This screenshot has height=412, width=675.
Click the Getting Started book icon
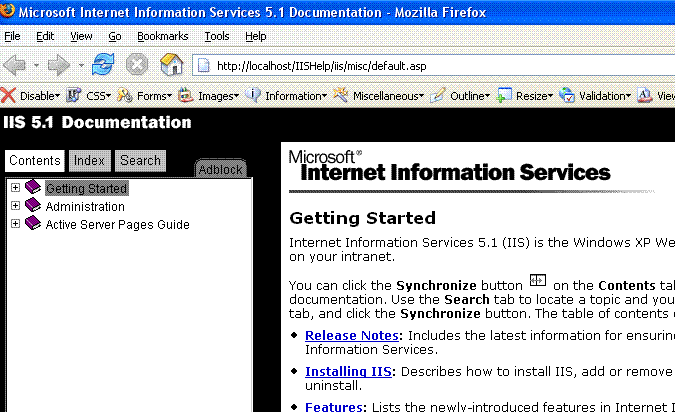point(33,187)
